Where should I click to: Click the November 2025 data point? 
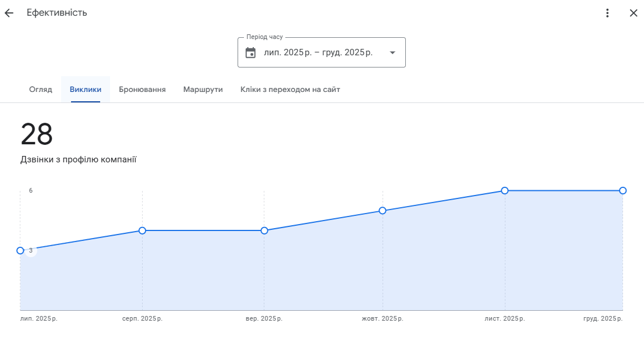[505, 190]
